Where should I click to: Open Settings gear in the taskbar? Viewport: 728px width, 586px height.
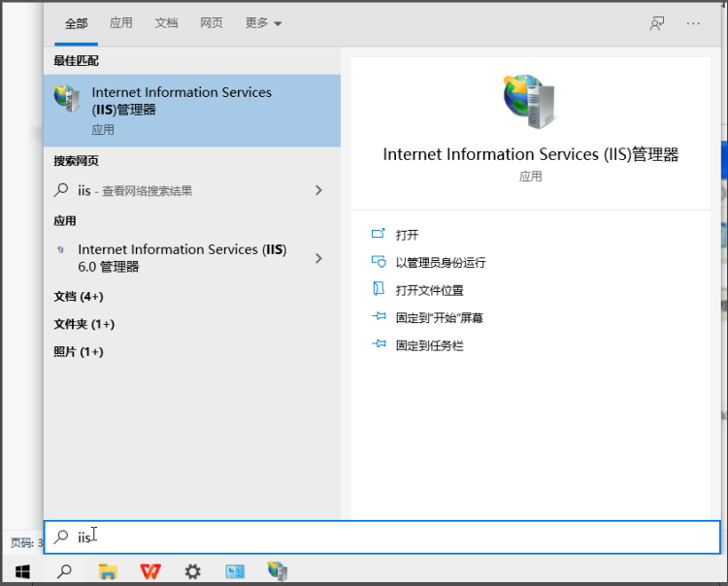[x=193, y=571]
